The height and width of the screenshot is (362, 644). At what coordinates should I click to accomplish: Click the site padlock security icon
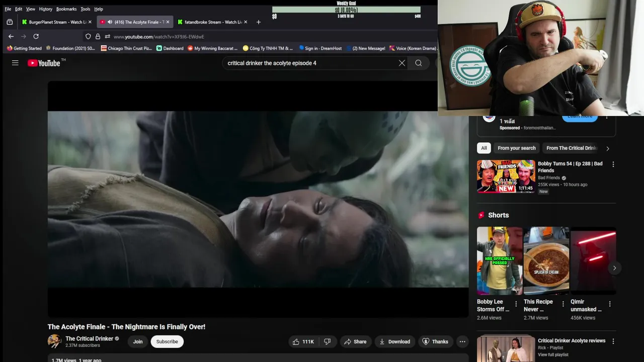98,36
